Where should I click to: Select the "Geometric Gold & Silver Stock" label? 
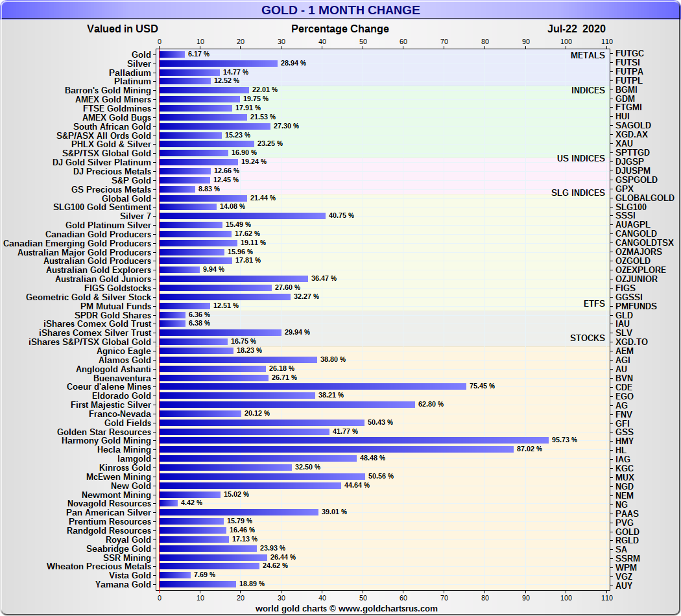pos(89,298)
